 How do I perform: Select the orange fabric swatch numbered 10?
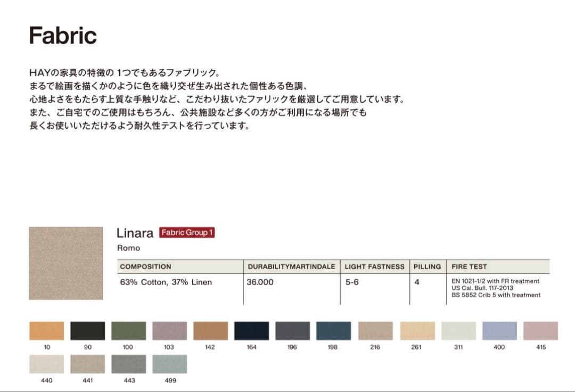click(46, 331)
